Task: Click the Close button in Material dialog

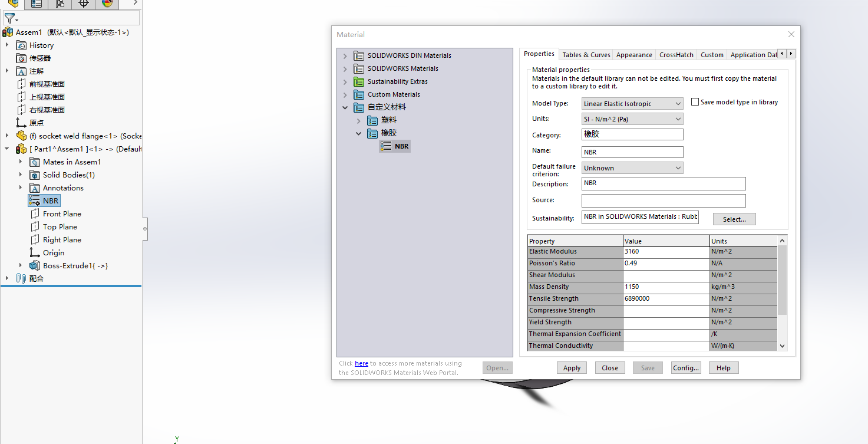Action: click(610, 368)
